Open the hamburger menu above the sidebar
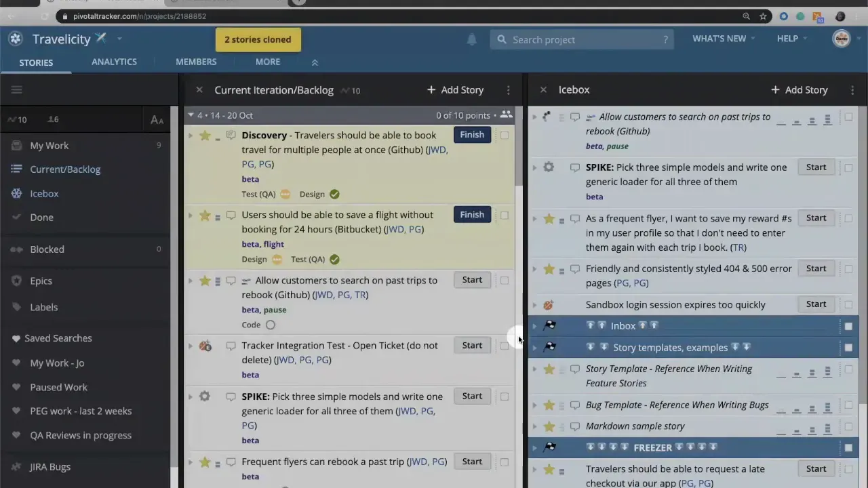This screenshot has height=488, width=868. coord(16,89)
